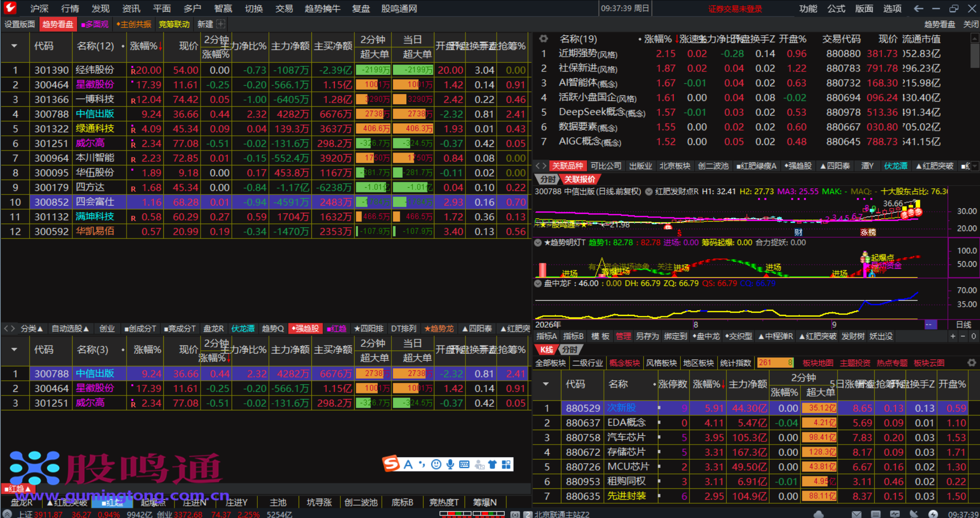Expand the dropdown arrow left of 代码 header
Screen dimensions: 980x518
click(14, 46)
